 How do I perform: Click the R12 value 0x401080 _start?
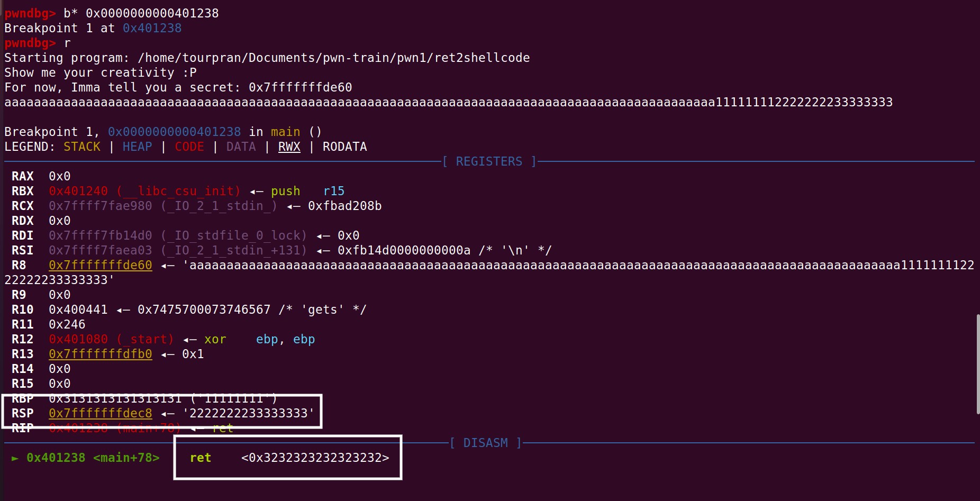coord(111,339)
